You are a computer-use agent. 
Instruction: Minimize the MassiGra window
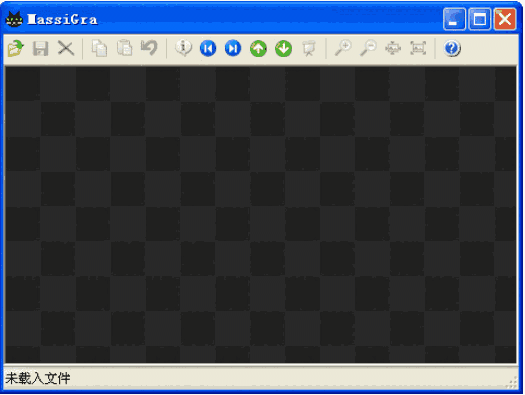[454, 19]
